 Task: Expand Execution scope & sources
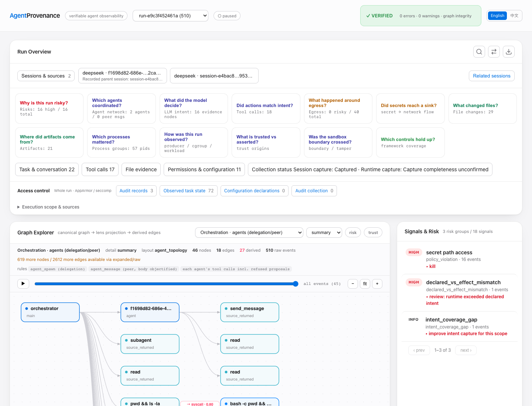pos(48,207)
